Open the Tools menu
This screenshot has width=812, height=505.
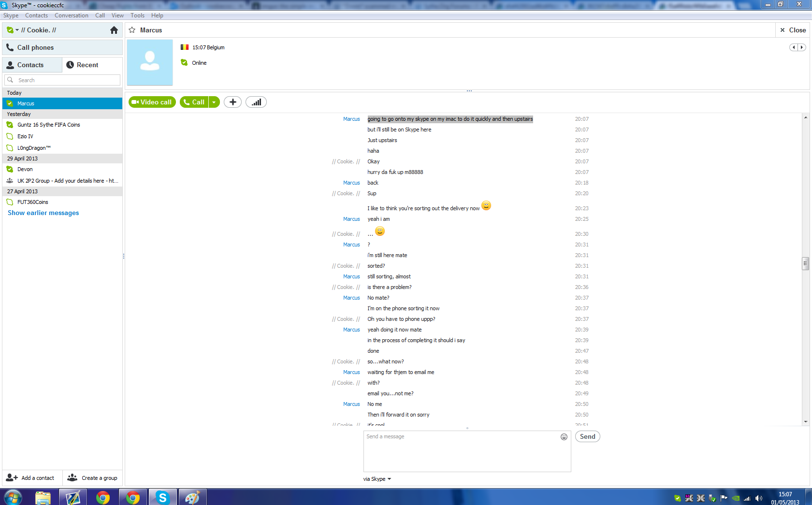point(137,15)
